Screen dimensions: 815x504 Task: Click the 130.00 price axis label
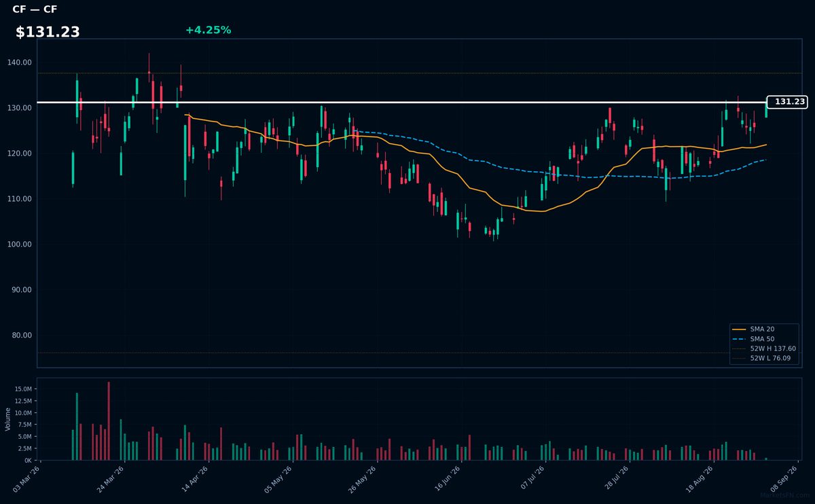click(x=19, y=108)
